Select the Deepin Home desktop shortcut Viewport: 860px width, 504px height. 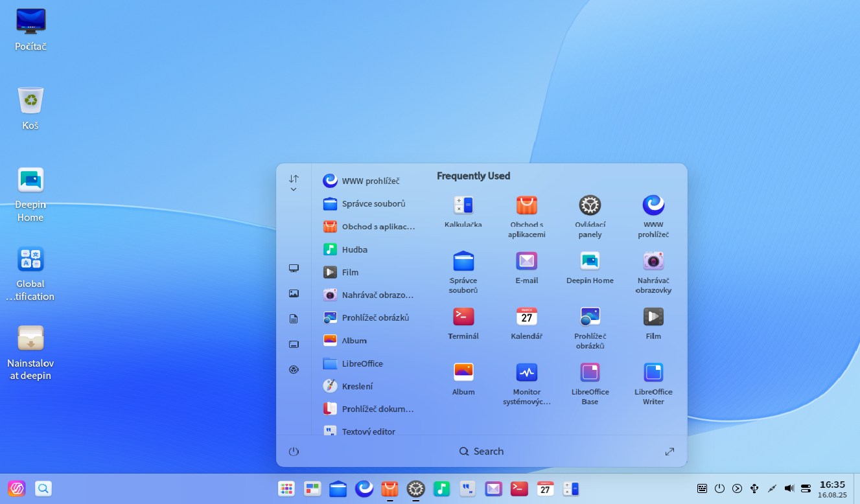(x=30, y=194)
